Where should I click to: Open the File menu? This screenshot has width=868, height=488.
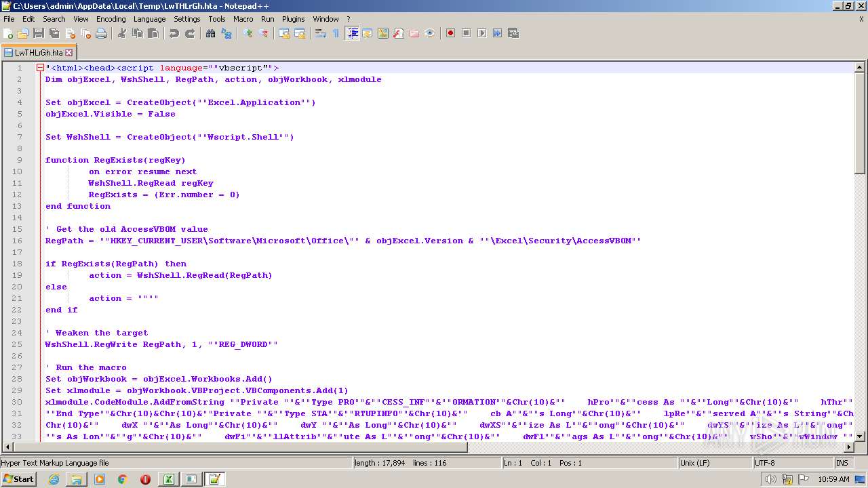pyautogui.click(x=9, y=19)
